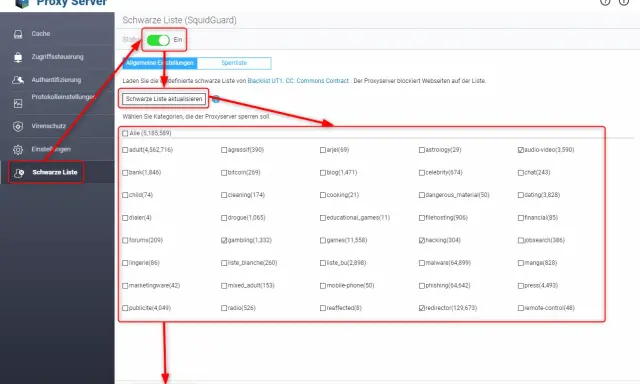Viewport: 640px width, 384px height.
Task: Check the manga category checkbox
Action: click(521, 263)
